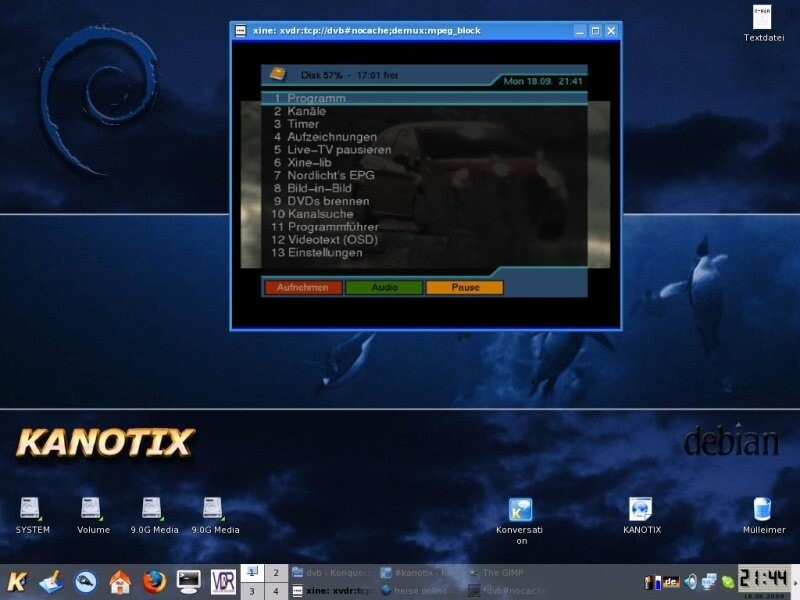The image size is (800, 600).
Task: Open the VDR launcher in the panel
Action: tap(222, 581)
